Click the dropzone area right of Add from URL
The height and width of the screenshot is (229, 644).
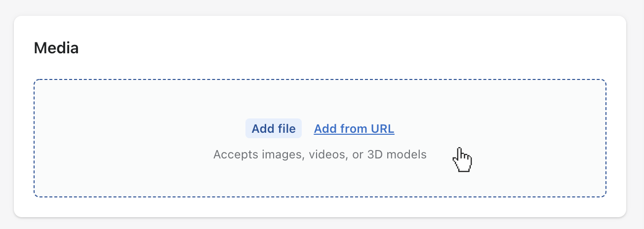pyautogui.click(x=499, y=129)
